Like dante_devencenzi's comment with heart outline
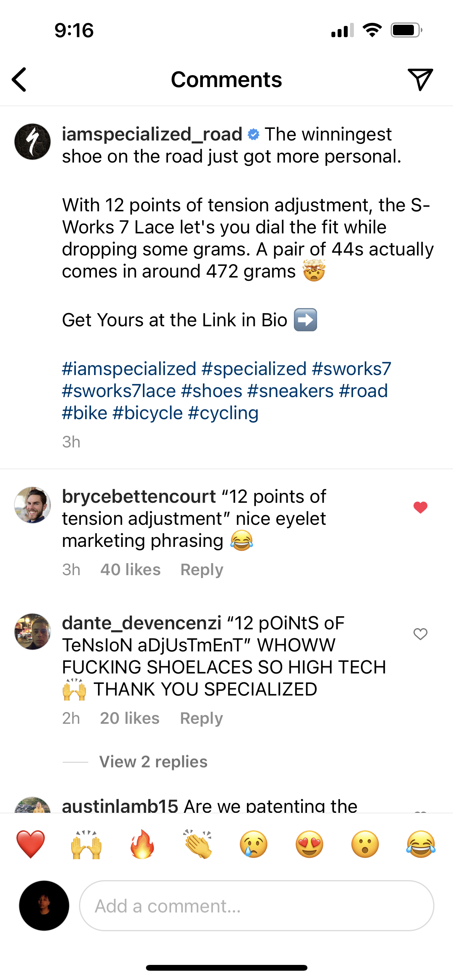Screen dimensions: 453x980 [420, 634]
